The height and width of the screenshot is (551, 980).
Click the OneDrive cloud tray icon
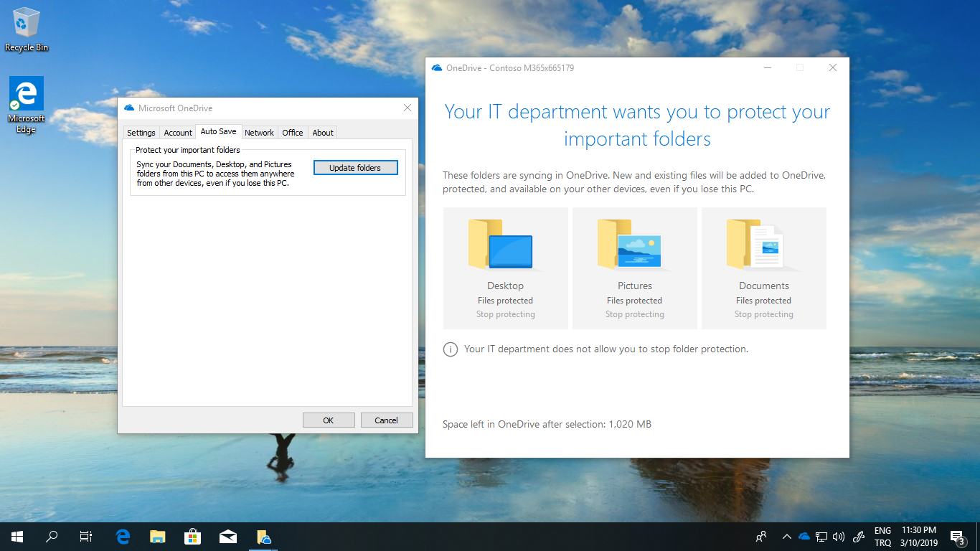804,537
